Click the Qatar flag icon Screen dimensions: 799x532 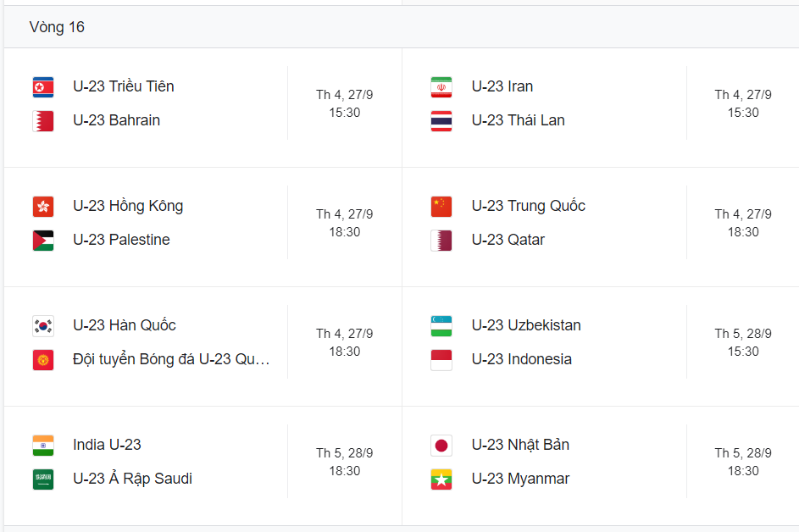pyautogui.click(x=441, y=241)
